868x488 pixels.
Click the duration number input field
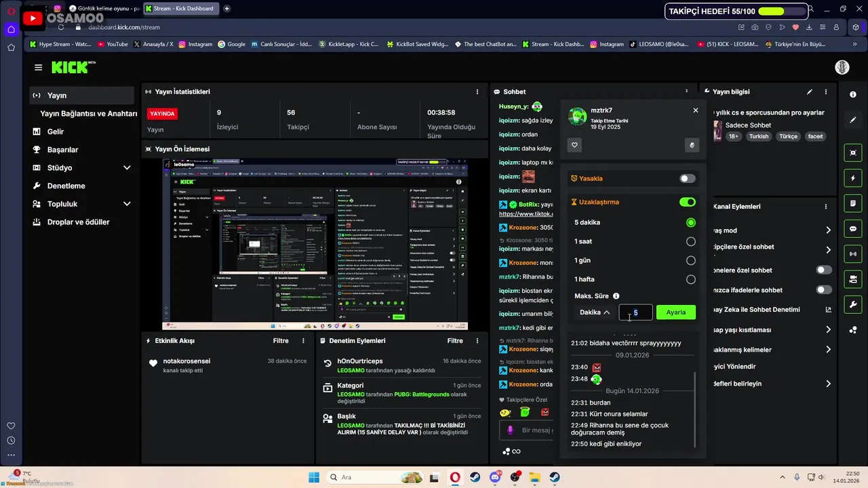click(636, 312)
